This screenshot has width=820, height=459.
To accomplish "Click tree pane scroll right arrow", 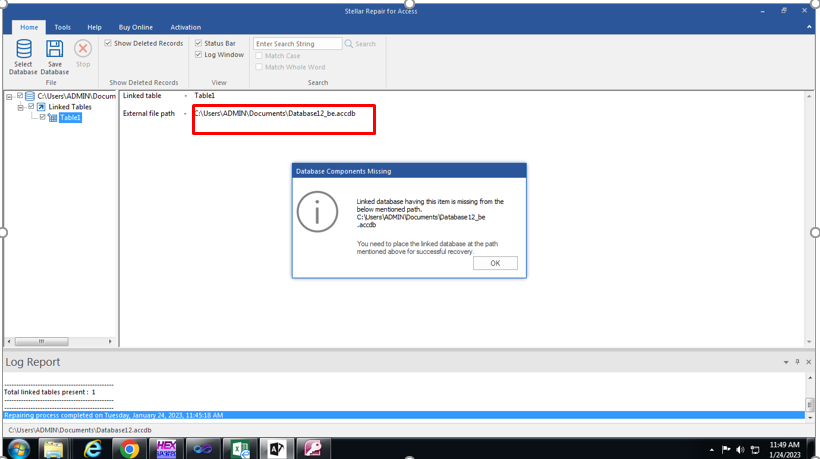I will click(110, 341).
